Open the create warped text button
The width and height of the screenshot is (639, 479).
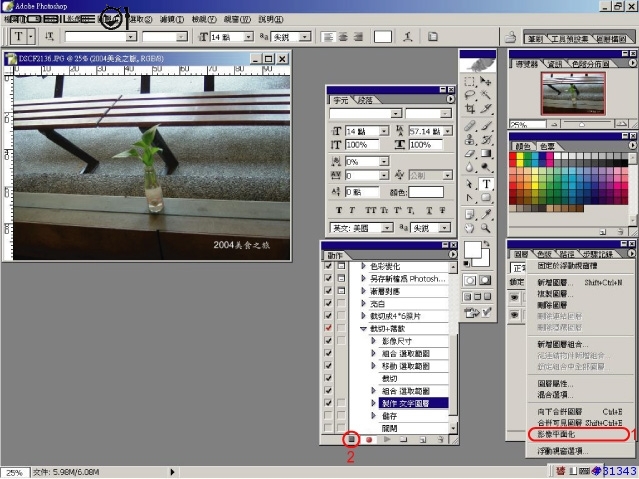(x=408, y=37)
